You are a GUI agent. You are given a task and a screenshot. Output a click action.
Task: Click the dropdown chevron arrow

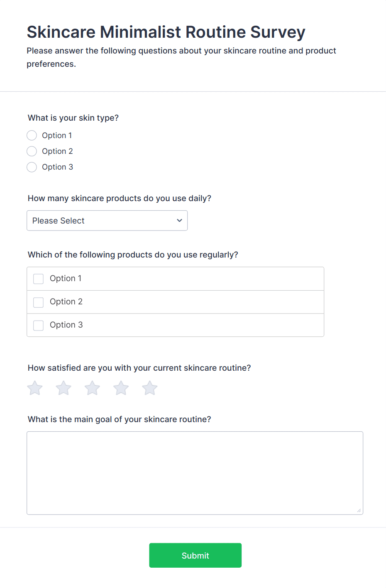click(x=179, y=221)
